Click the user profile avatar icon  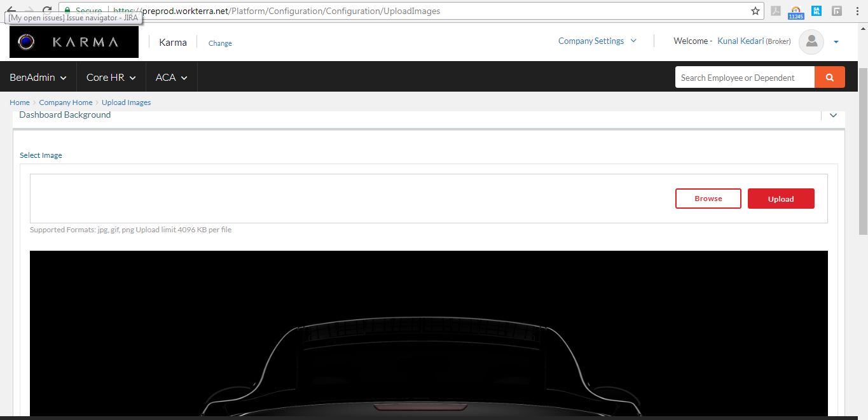tap(811, 41)
